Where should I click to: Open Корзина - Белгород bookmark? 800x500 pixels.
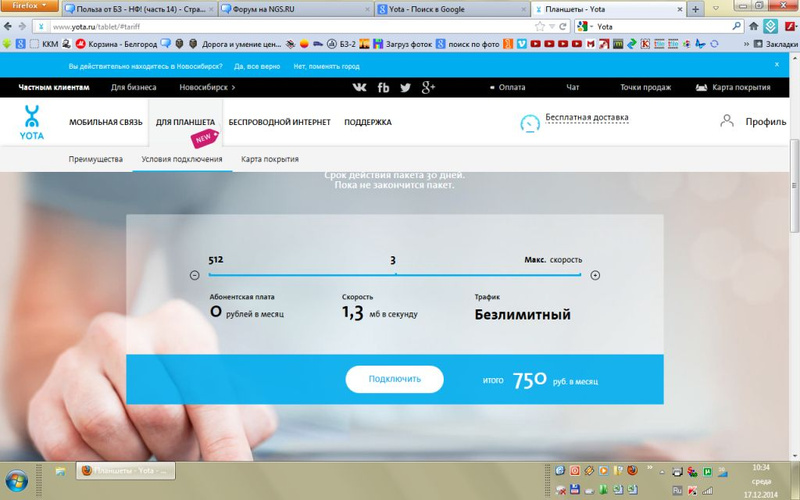click(x=116, y=44)
